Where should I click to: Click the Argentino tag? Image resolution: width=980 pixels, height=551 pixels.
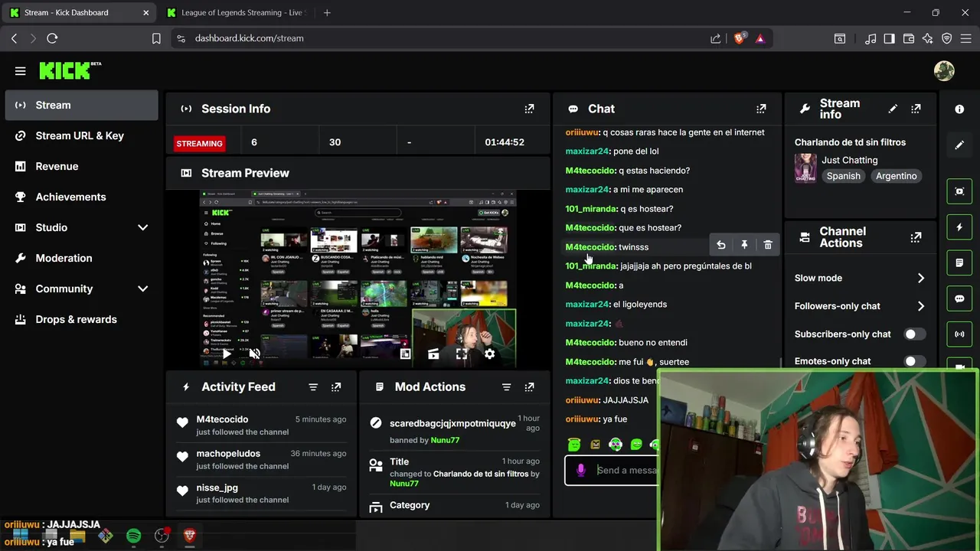point(897,176)
